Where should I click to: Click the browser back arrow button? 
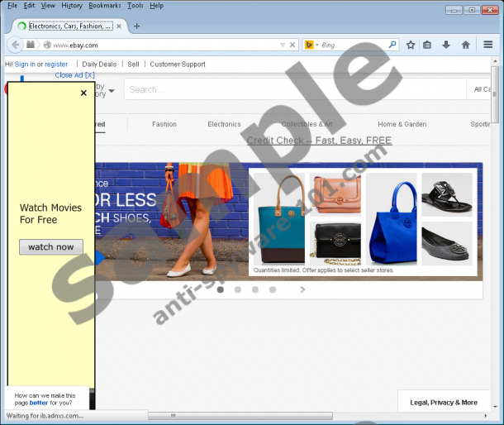[x=15, y=45]
